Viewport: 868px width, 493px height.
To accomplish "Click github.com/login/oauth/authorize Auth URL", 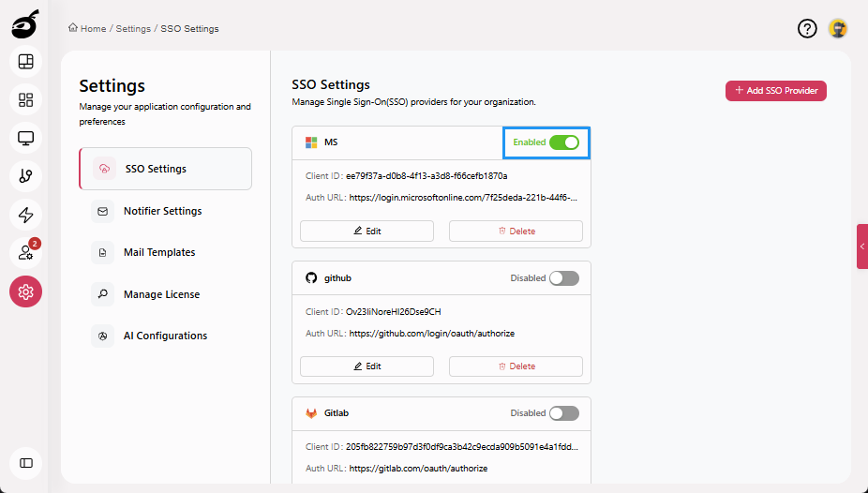I will (432, 334).
